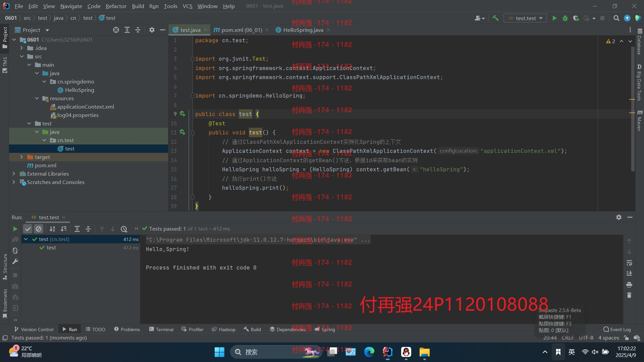Open the Navigate menu
Viewport: 644px width, 362px height.
71,6
